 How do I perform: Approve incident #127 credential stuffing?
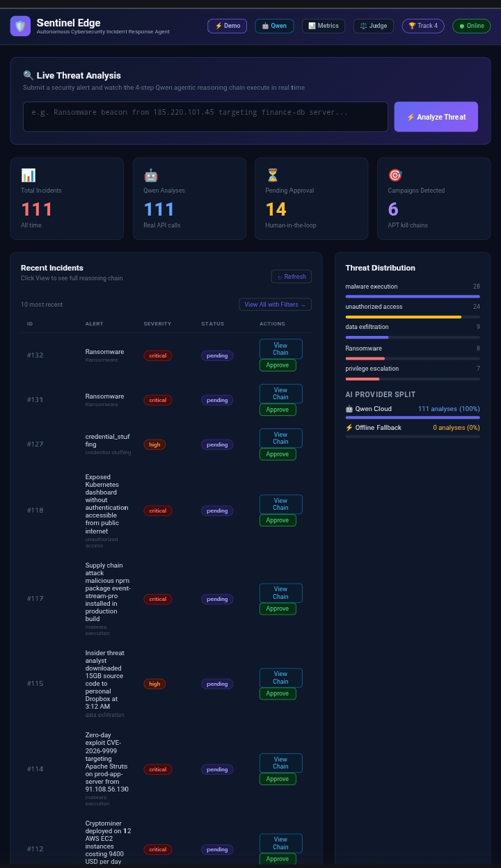[278, 454]
